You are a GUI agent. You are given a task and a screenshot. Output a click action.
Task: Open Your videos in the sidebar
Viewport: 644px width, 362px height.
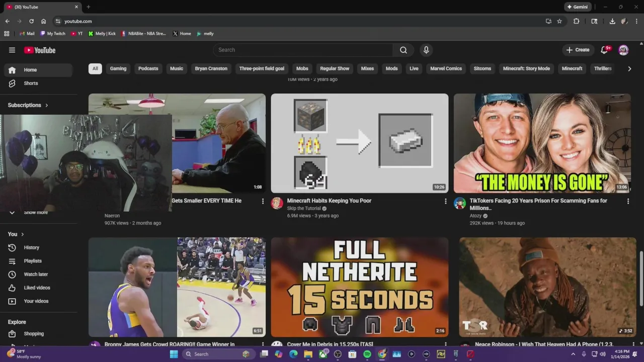click(x=38, y=301)
